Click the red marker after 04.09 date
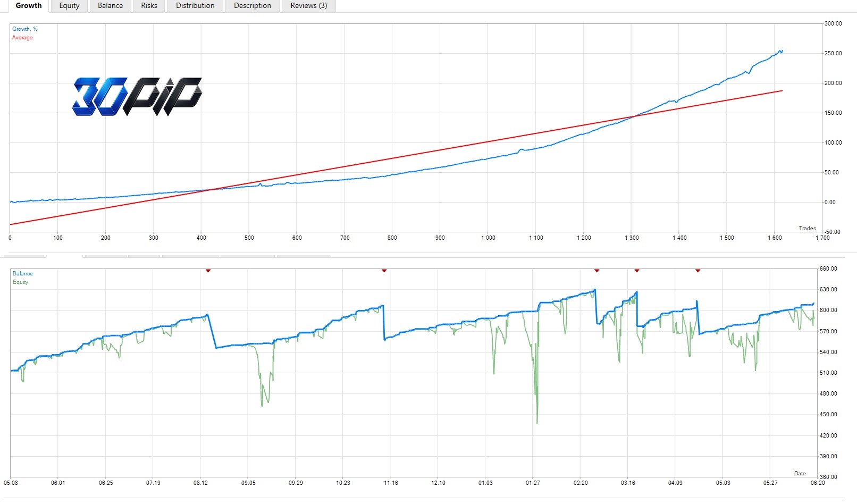The height and width of the screenshot is (504, 857). click(698, 271)
